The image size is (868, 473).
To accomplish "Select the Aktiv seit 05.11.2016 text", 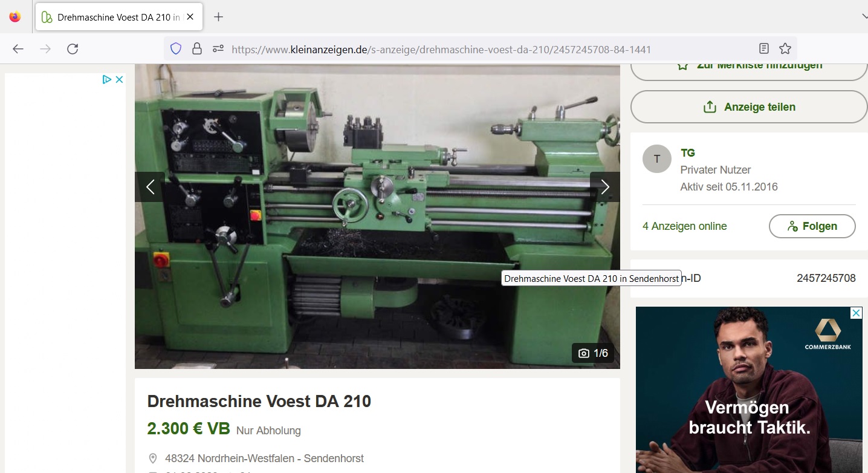I will pyautogui.click(x=729, y=187).
